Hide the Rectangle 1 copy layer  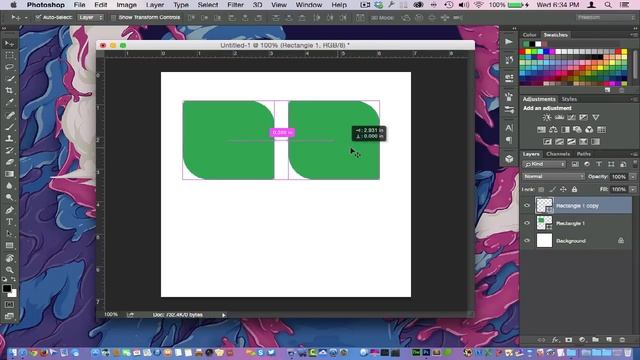[527, 206]
